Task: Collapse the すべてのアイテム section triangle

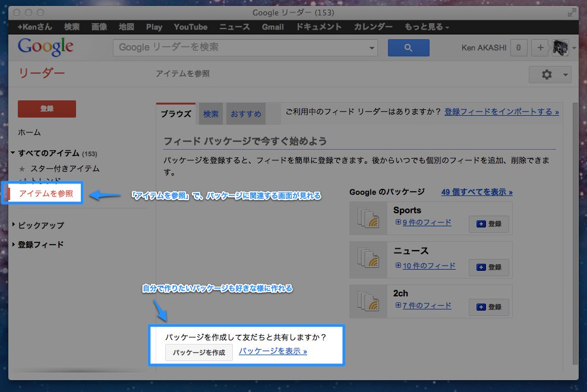Action: [x=12, y=153]
